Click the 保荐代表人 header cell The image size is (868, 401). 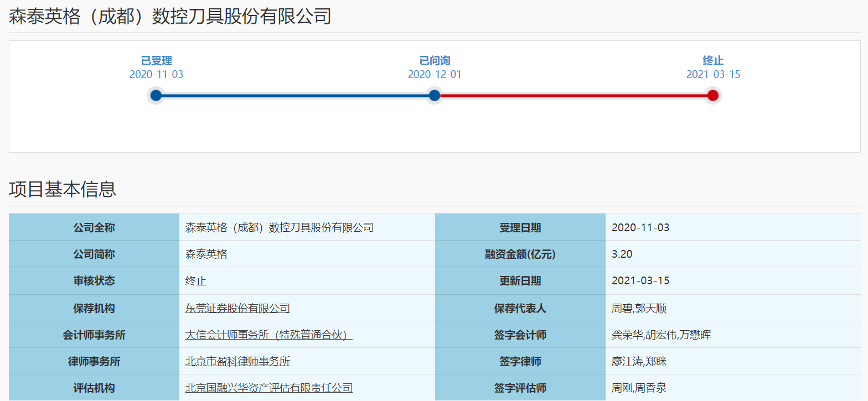(520, 308)
